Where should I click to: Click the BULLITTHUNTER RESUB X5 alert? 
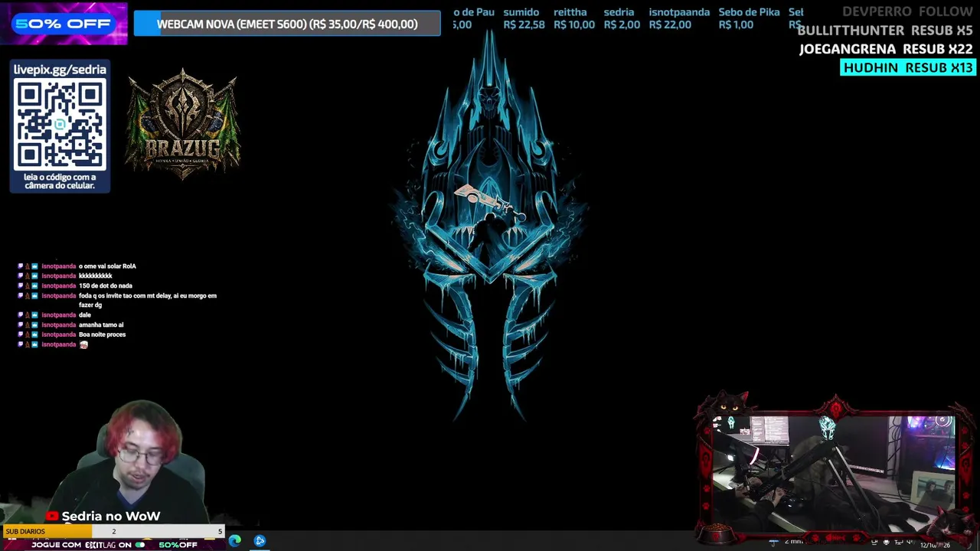(885, 31)
